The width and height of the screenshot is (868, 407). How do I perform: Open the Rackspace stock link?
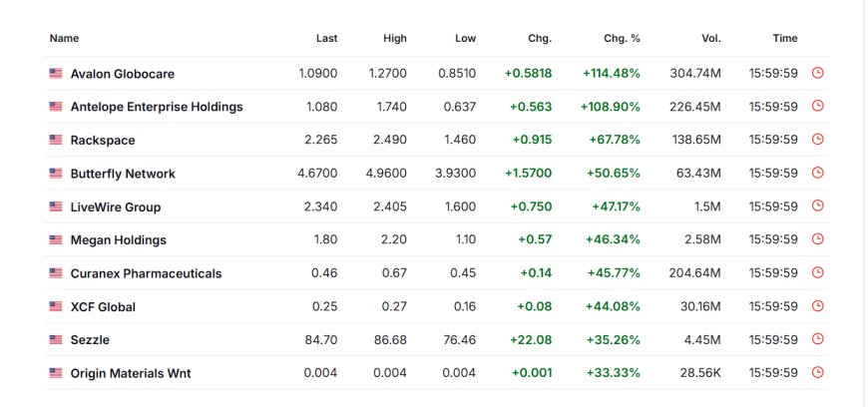pos(103,140)
